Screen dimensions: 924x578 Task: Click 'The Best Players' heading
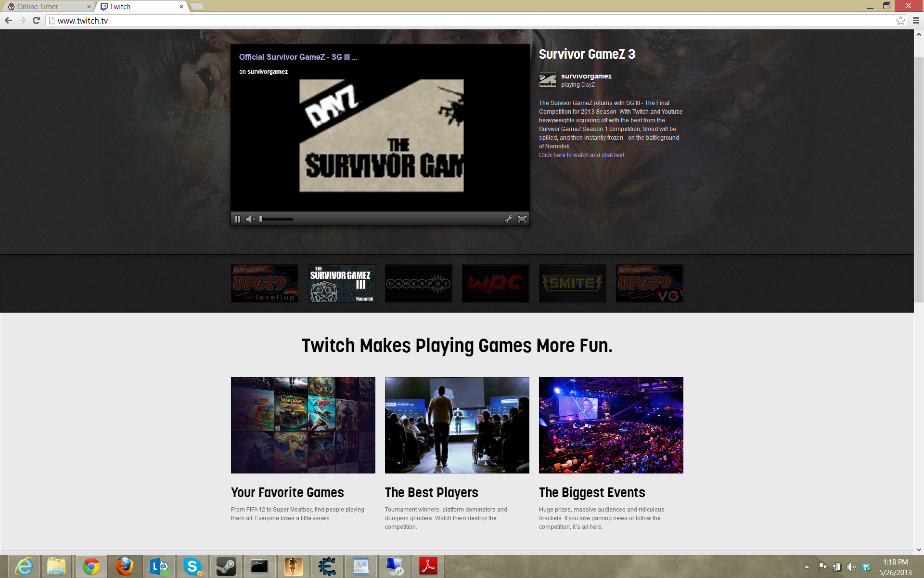click(x=432, y=493)
